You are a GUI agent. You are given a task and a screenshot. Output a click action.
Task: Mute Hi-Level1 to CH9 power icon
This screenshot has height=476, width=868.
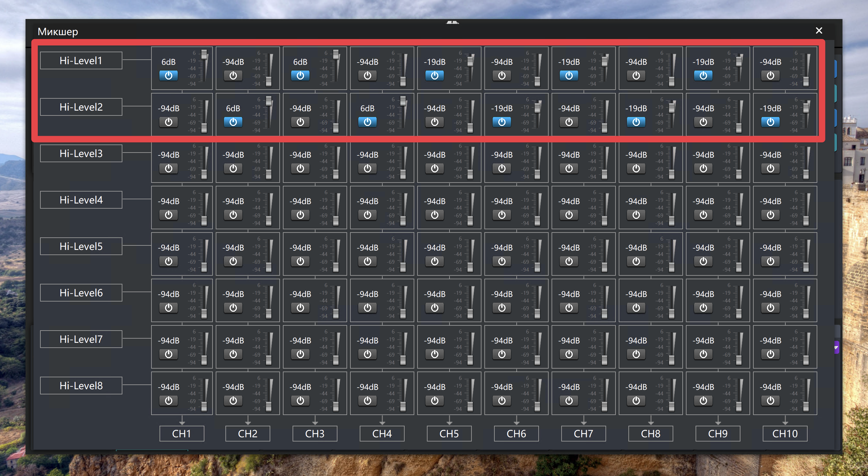[703, 75]
